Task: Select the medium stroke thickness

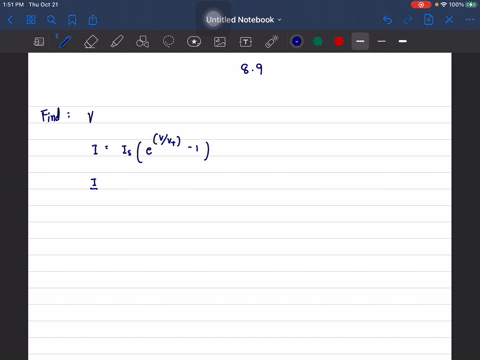Action: pos(360,41)
